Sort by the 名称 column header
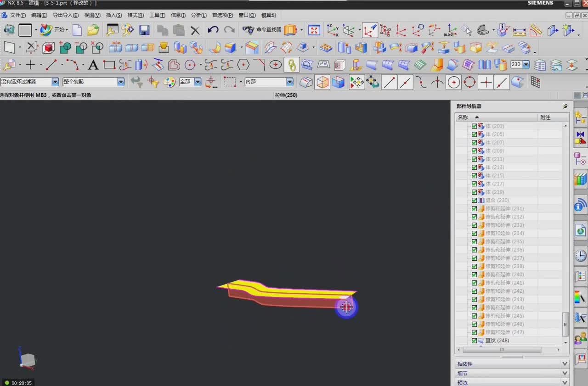Screen dimensions: 588x386 (x=497, y=117)
